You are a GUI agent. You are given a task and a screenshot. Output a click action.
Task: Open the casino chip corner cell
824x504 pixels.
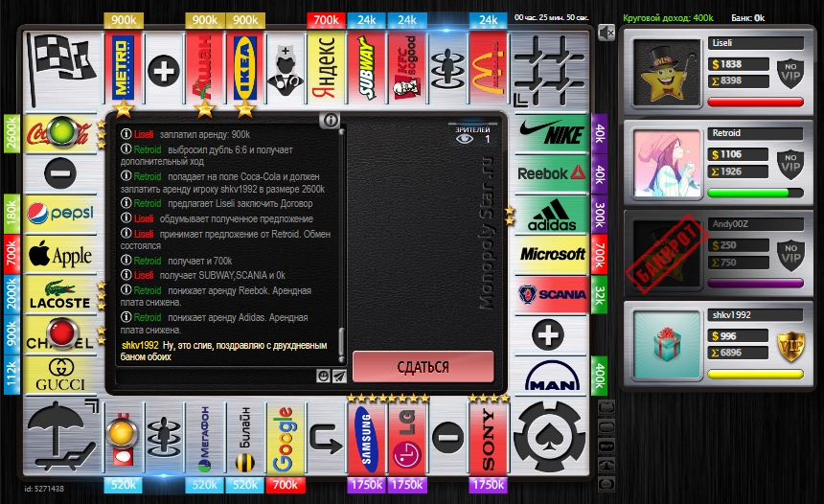(x=550, y=437)
